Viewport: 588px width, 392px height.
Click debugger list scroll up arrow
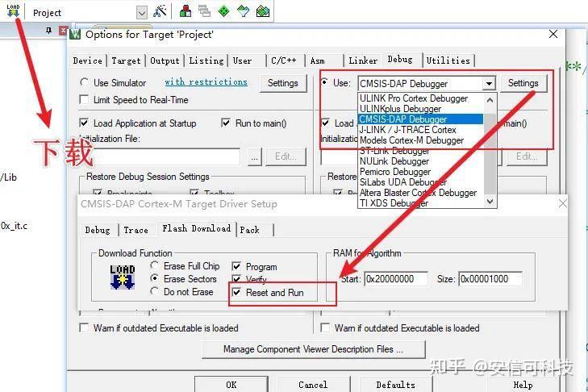tap(490, 100)
